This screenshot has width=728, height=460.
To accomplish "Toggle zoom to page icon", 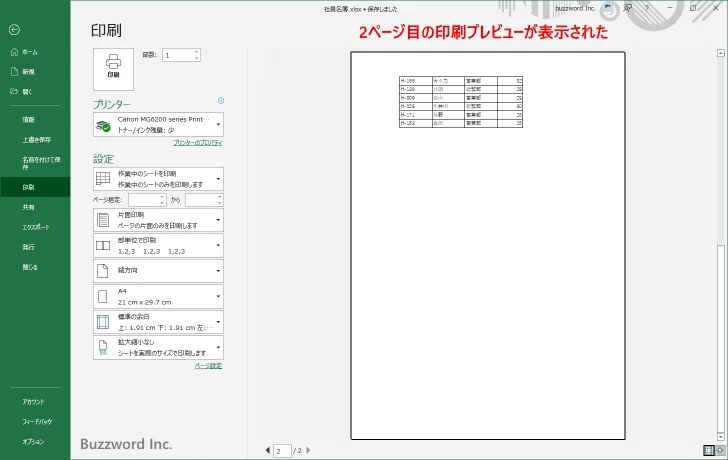I will pos(720,450).
